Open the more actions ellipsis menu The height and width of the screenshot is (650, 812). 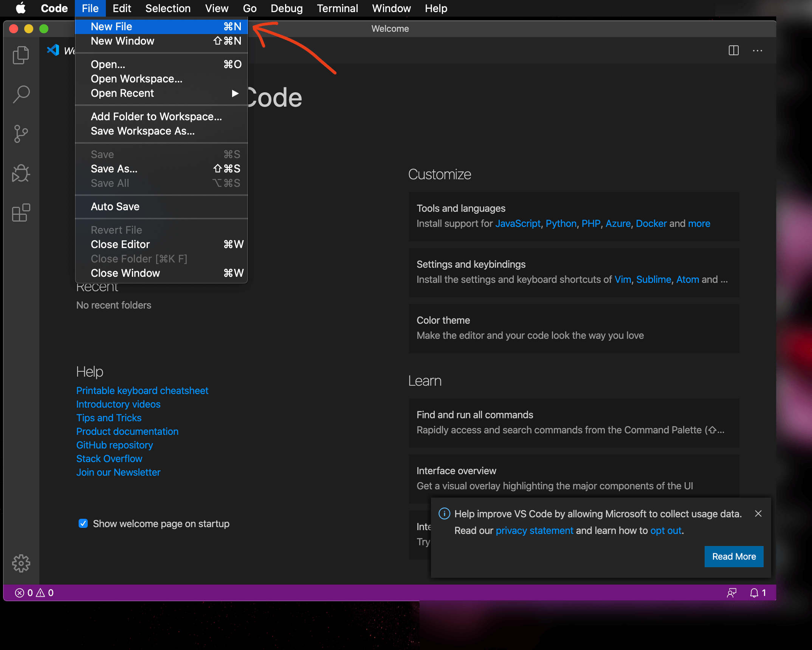[x=757, y=50]
